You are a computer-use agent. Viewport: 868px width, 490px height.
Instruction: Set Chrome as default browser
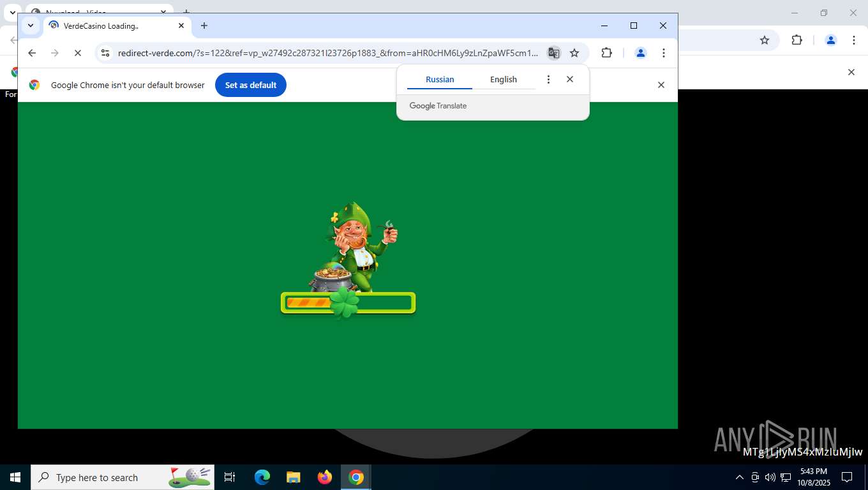coord(250,85)
